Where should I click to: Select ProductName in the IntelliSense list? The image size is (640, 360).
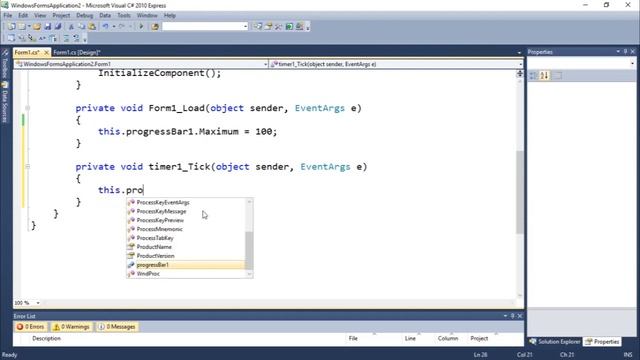click(186, 247)
